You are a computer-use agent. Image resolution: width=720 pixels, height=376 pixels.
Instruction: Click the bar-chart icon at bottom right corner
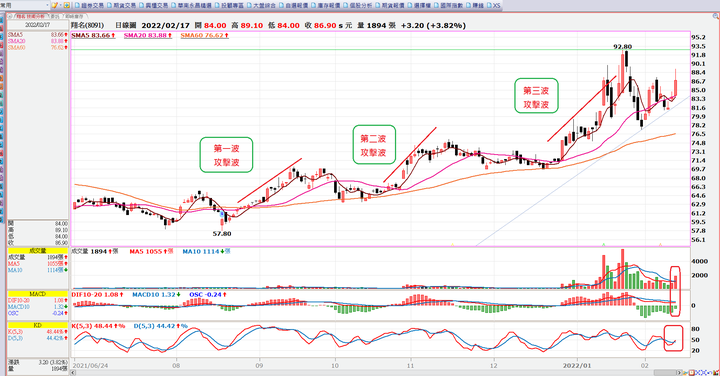pyautogui.click(x=715, y=372)
